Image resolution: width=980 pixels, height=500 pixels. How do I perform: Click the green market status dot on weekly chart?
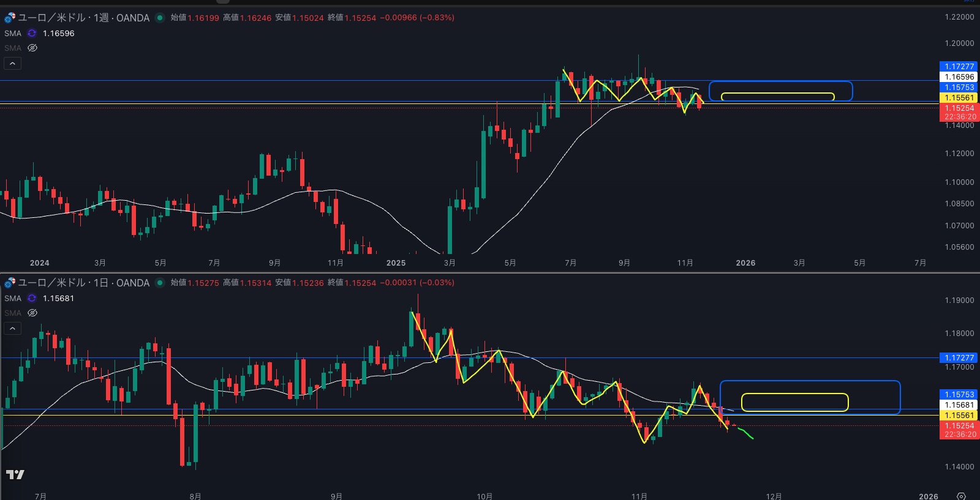[160, 18]
